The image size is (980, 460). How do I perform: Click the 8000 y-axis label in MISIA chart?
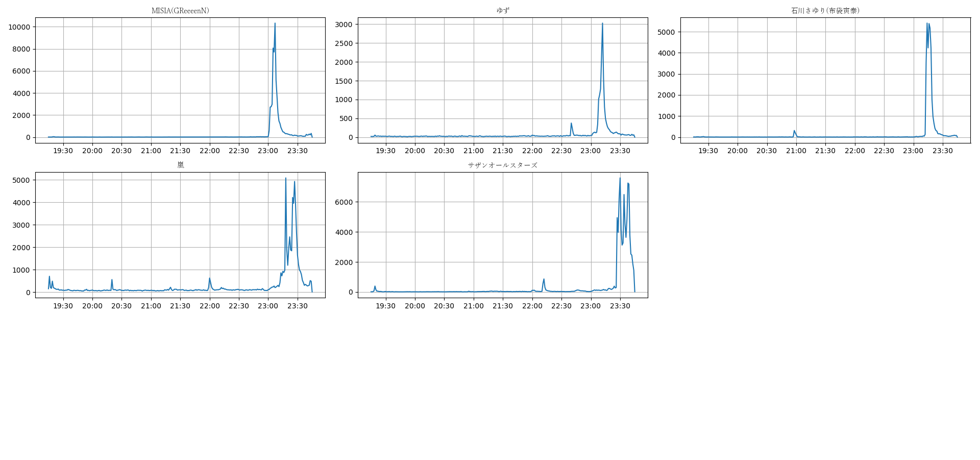pos(21,49)
